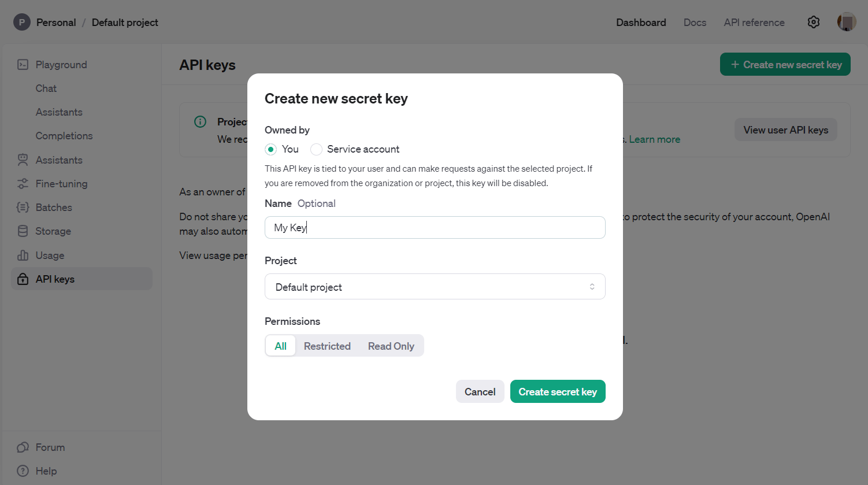
Task: Click the user profile avatar
Action: 847,23
